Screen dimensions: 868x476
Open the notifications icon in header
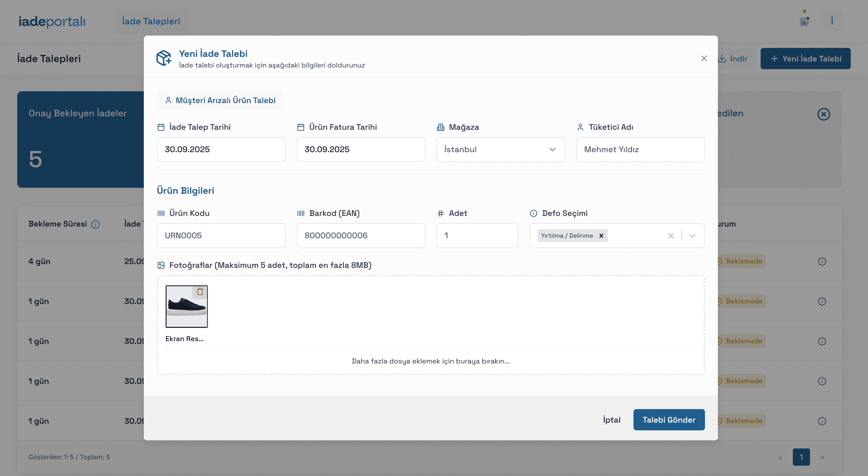[804, 21]
